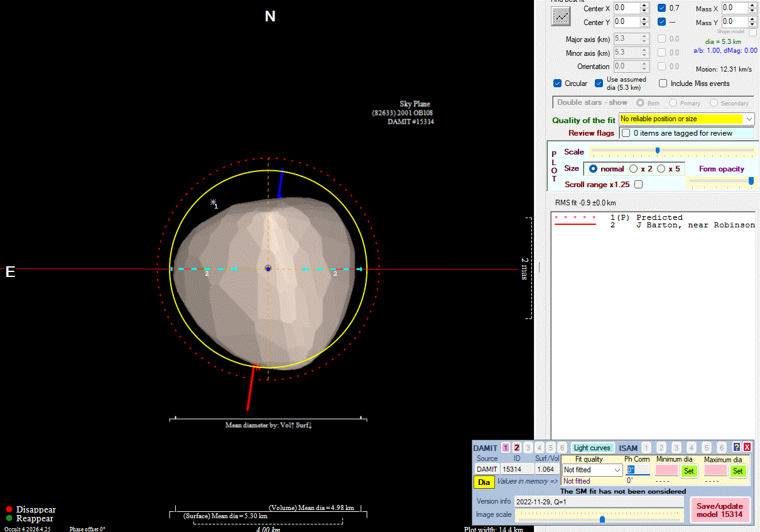Close the DAMIT shape model panel
This screenshot has width=760, height=532.
[747, 447]
